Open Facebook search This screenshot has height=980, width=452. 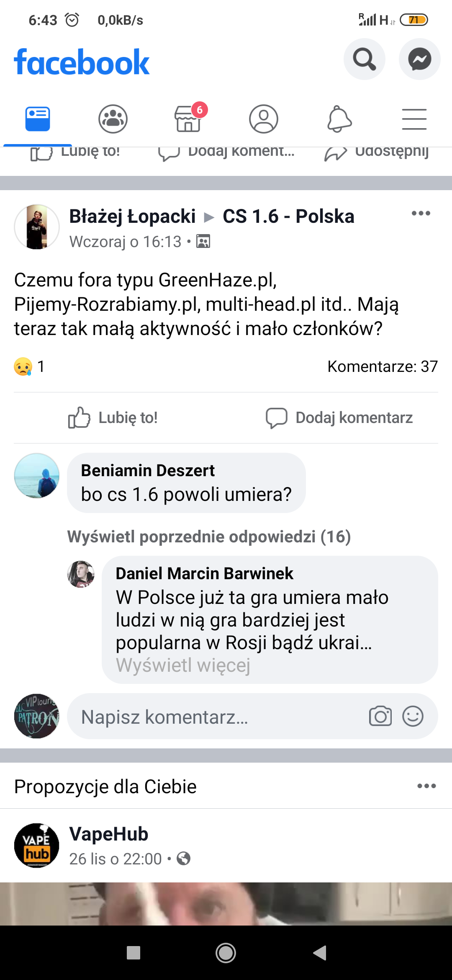pyautogui.click(x=364, y=59)
